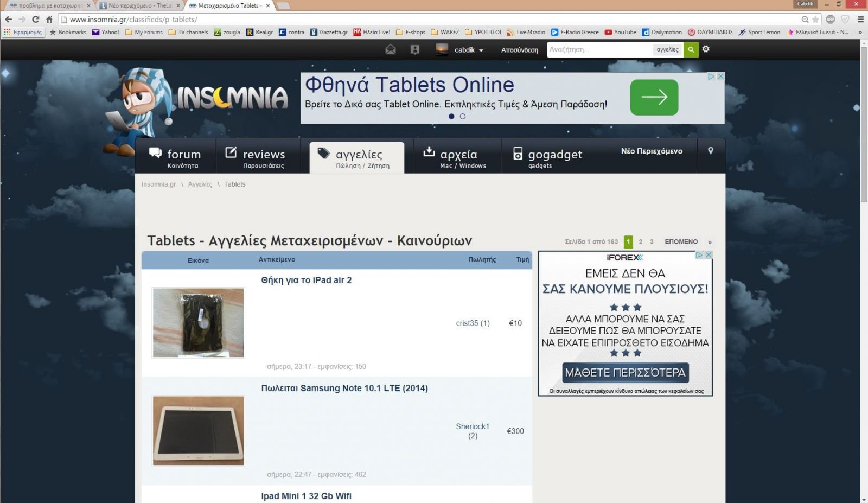Select first banner ad slide dot
Image resolution: width=868 pixels, height=503 pixels.
coord(451,116)
